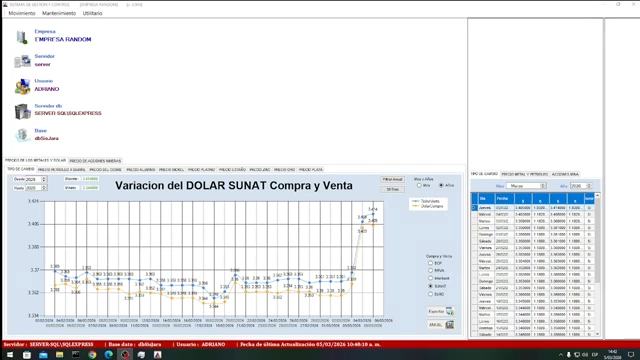
Task: Switch to Precio Estaño tab
Action: tap(232, 169)
